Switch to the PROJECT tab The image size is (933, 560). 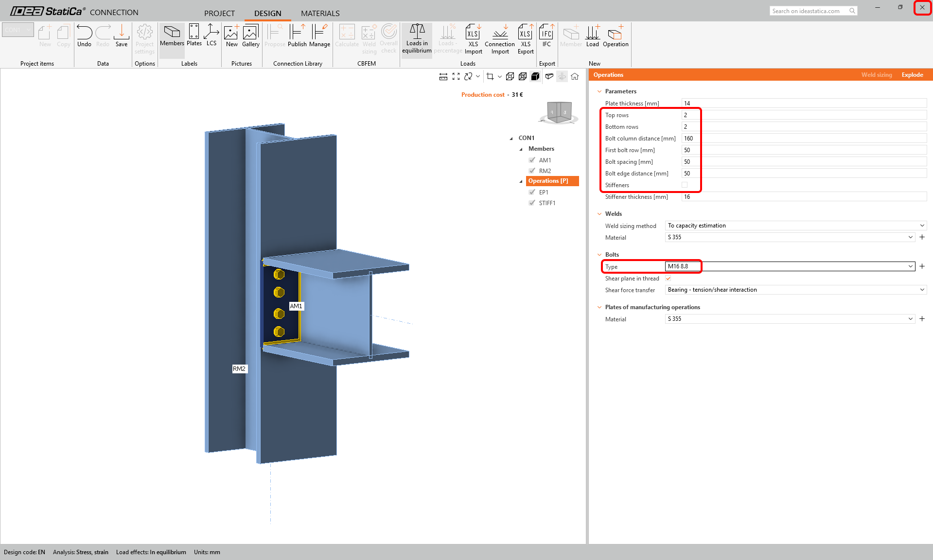(x=219, y=13)
